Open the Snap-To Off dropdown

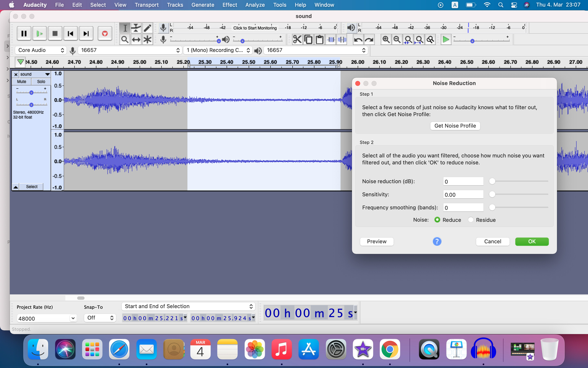pyautogui.click(x=100, y=318)
